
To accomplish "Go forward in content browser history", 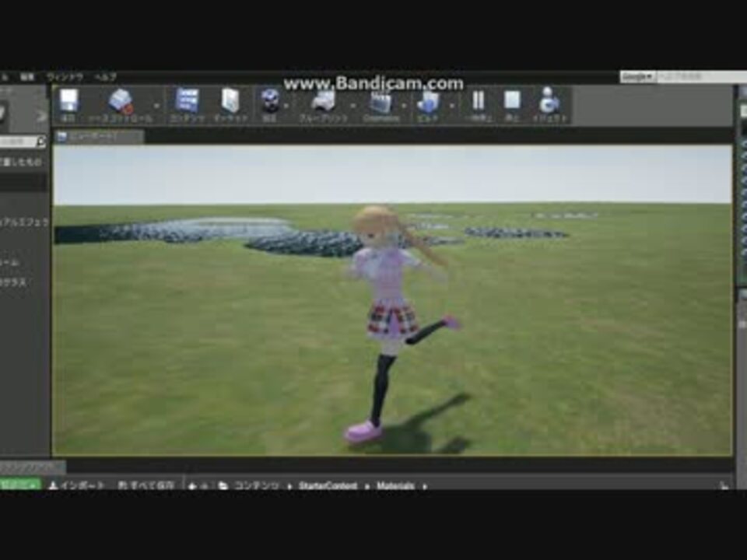I will [x=204, y=485].
